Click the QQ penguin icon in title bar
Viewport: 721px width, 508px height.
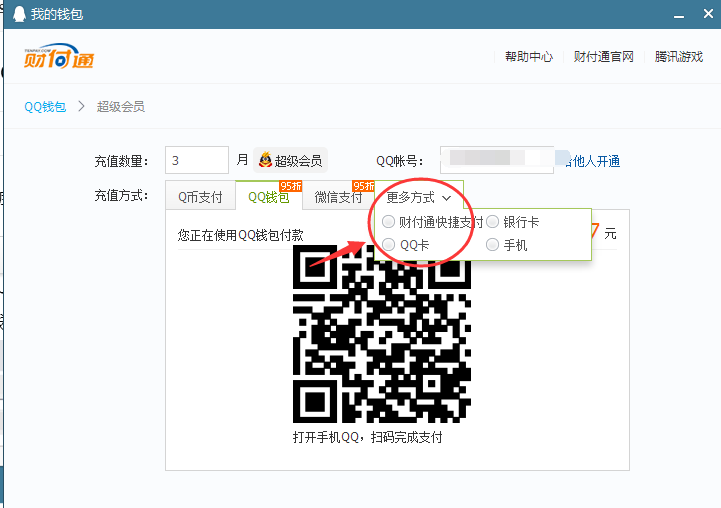coord(19,14)
